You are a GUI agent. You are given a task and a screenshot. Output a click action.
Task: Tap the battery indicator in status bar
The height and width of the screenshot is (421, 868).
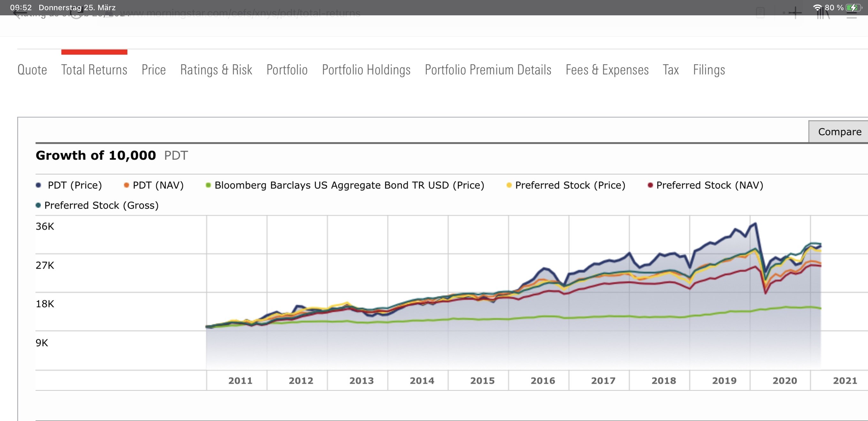point(853,7)
